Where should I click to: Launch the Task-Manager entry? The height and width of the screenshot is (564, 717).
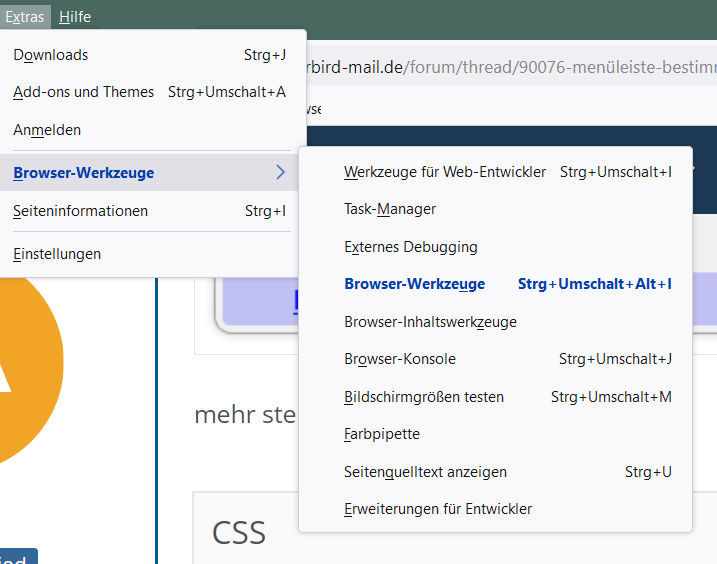tap(390, 209)
